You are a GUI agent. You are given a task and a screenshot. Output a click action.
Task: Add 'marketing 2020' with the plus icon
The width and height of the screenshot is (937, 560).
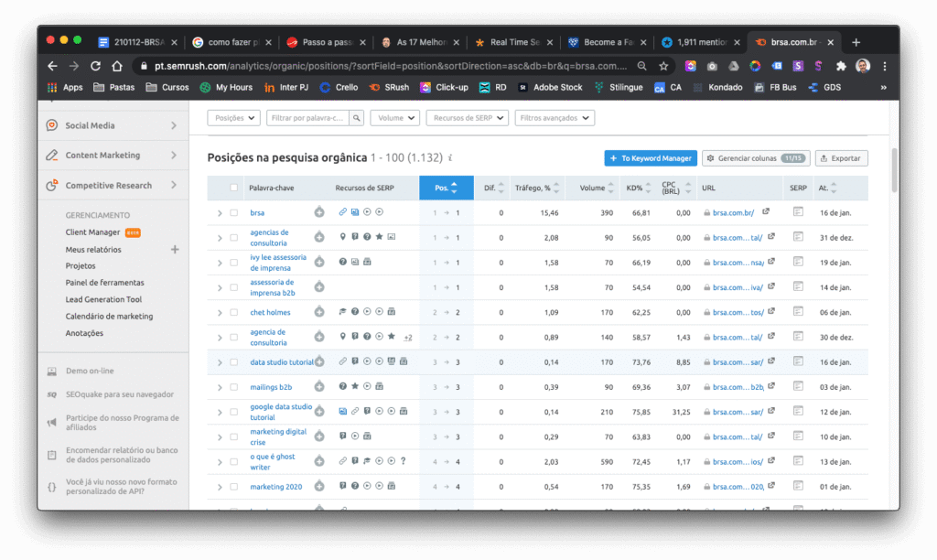(319, 487)
